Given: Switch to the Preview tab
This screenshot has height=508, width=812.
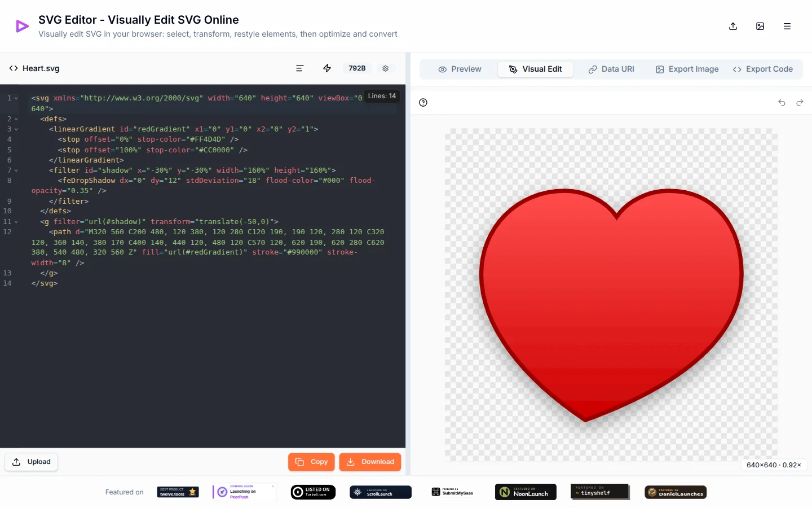Looking at the screenshot, I should pyautogui.click(x=460, y=69).
